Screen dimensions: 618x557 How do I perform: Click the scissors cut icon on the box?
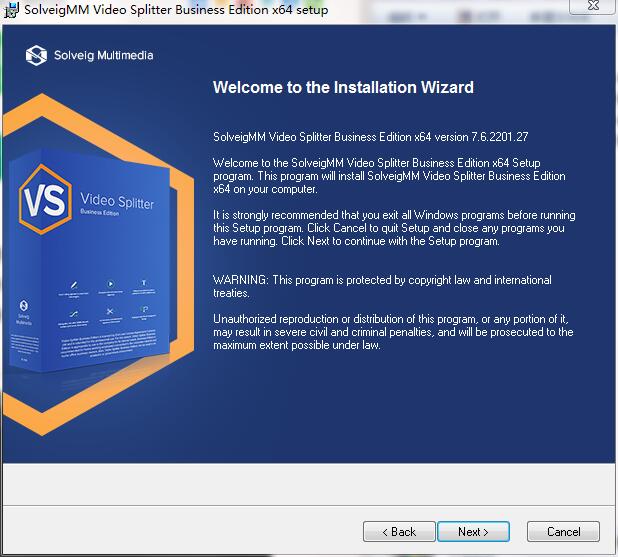110,311
